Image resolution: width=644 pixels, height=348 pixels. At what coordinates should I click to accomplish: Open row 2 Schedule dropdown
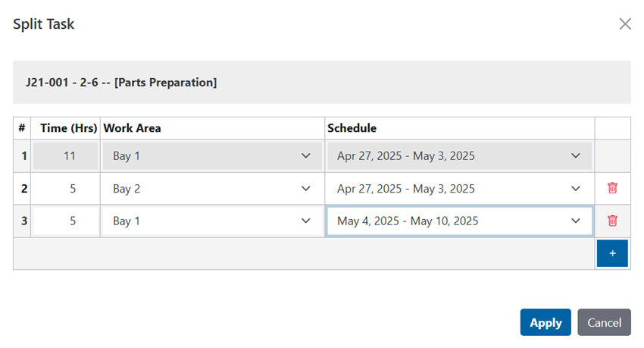(459, 189)
